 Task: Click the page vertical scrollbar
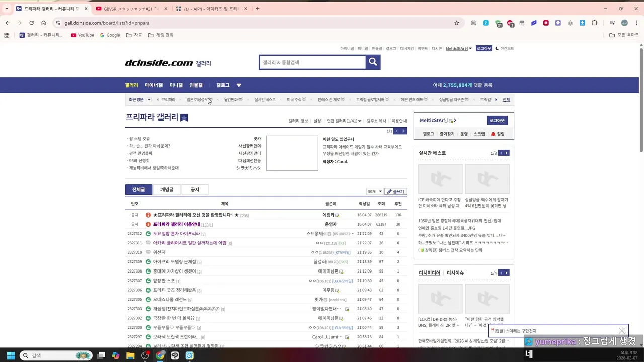tap(641, 101)
